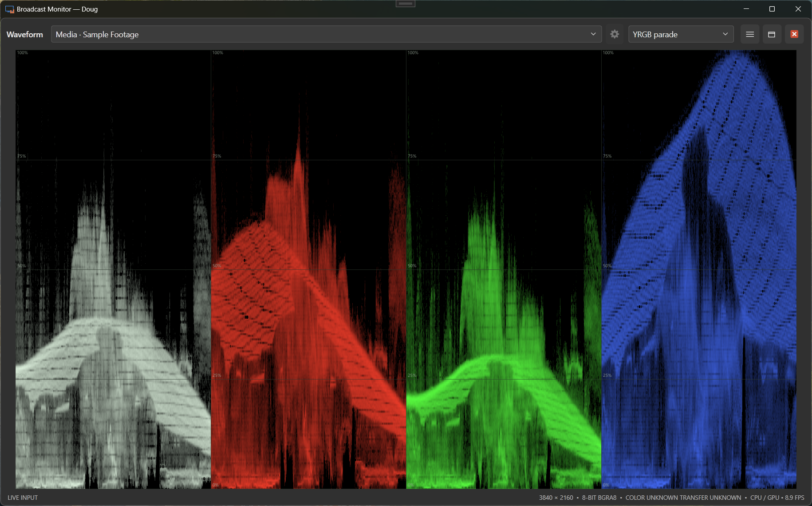Open the settings gear icon
The width and height of the screenshot is (812, 506).
point(615,34)
